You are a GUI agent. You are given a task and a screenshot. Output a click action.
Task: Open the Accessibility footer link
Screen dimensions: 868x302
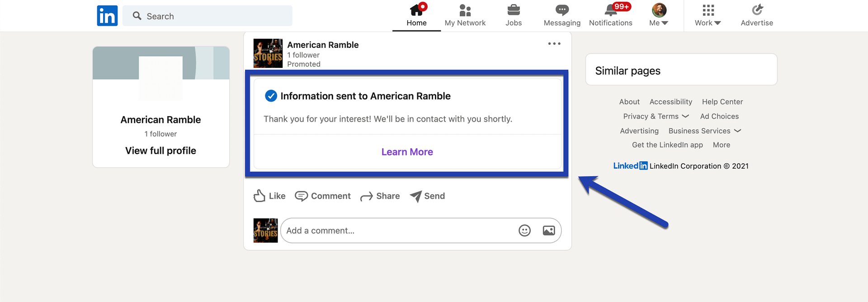point(671,102)
